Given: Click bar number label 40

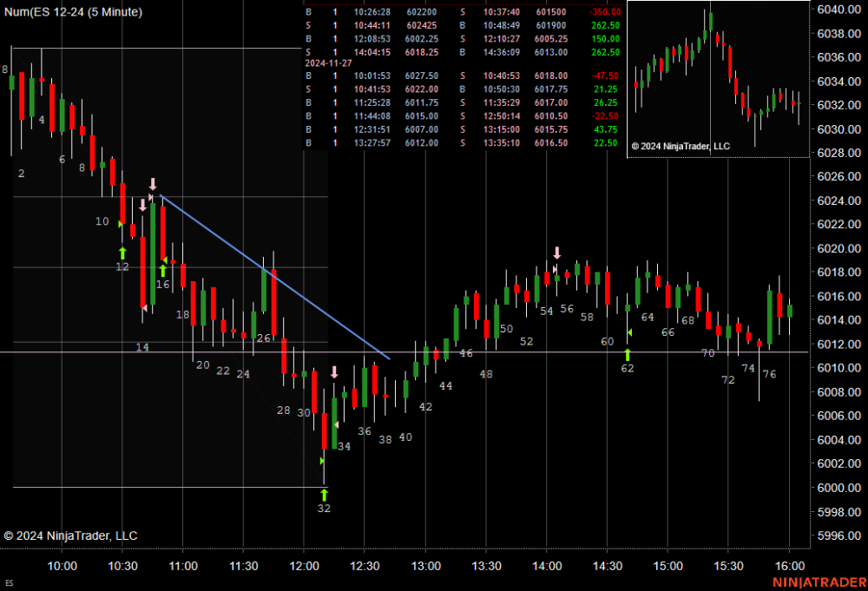Looking at the screenshot, I should [405, 437].
